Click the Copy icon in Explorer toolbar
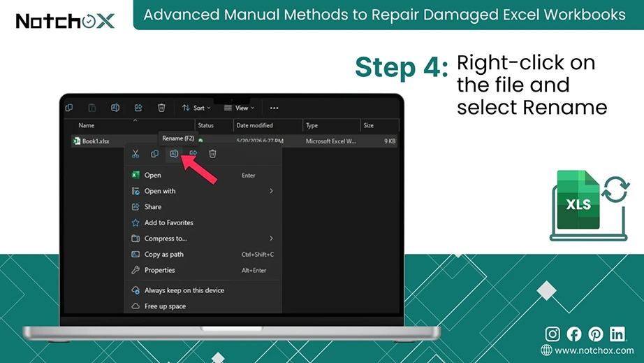644x363 pixels. 69,108
